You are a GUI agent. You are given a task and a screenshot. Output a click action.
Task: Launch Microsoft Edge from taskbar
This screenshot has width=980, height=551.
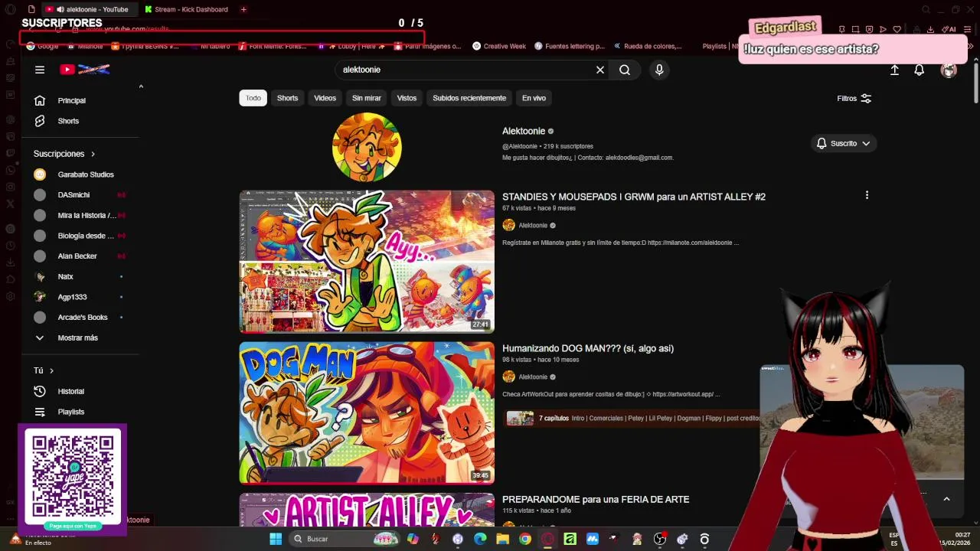pos(480,539)
